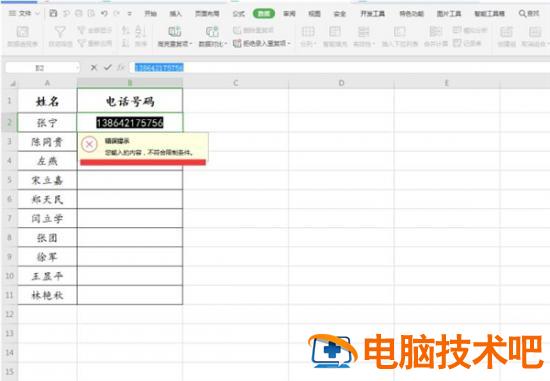Click Reapply (重新应用) filter option
Viewport: 550px width, 381px height.
tap(94, 43)
